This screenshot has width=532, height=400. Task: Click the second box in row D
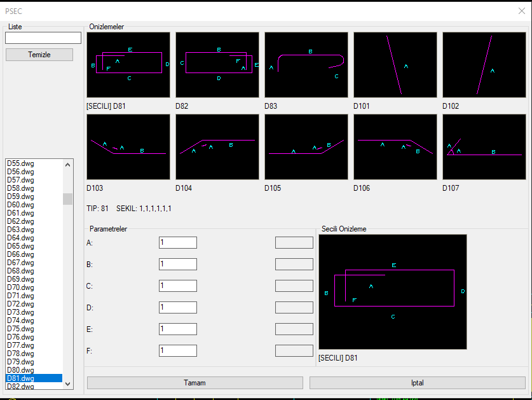(x=294, y=307)
